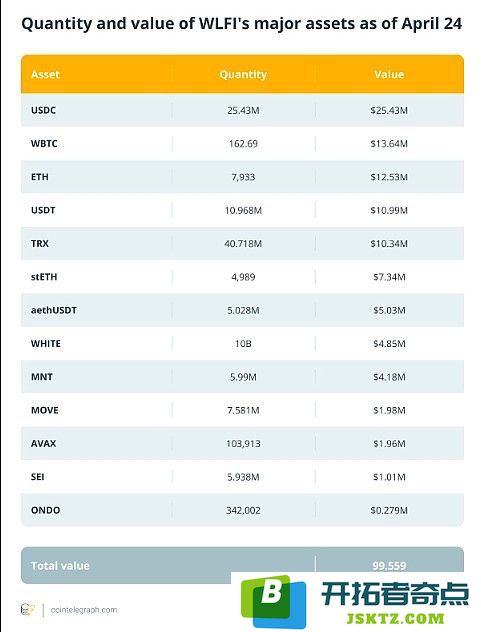The width and height of the screenshot is (481, 632).
Task: Click the Total value label
Action: (x=60, y=565)
